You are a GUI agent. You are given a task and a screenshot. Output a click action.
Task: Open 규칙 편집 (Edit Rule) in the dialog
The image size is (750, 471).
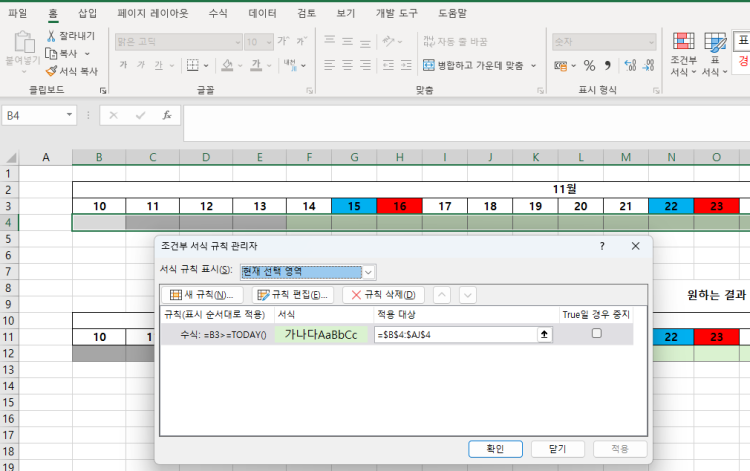[292, 295]
